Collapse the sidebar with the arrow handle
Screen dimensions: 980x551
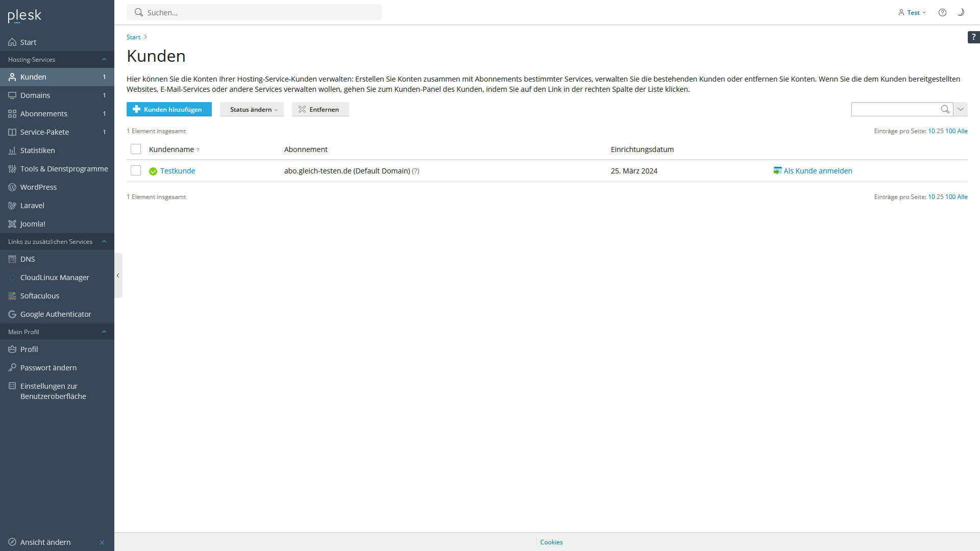118,275
